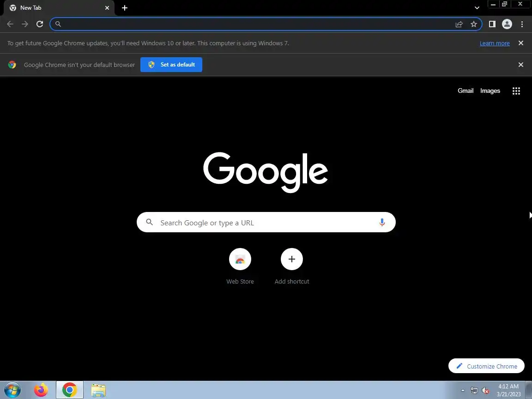
Task: Show hidden tray icons arrow
Action: 463,390
